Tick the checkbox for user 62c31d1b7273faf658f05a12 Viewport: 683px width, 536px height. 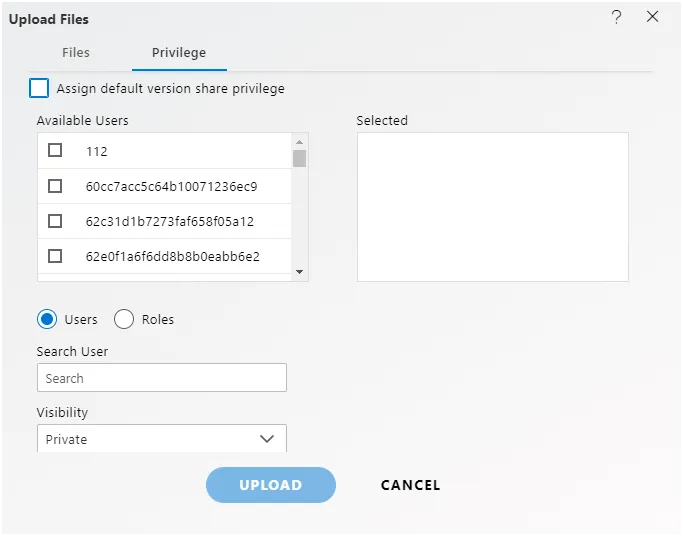pyautogui.click(x=55, y=221)
